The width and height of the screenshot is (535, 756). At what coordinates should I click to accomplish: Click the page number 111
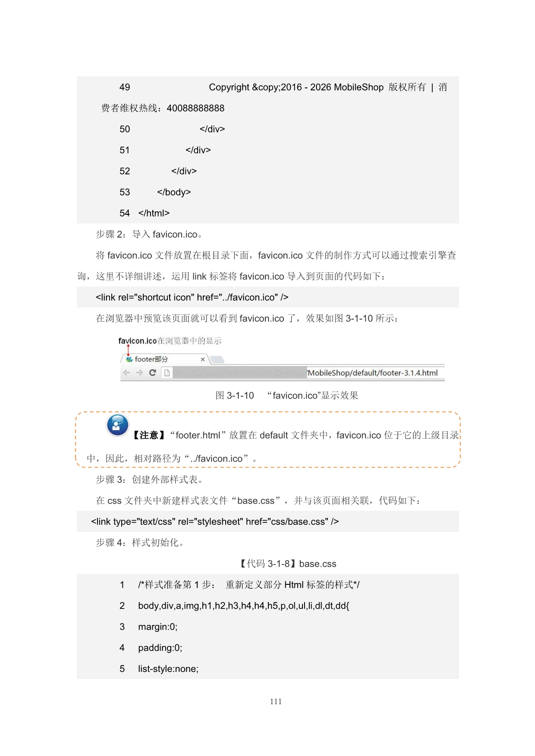[276, 702]
